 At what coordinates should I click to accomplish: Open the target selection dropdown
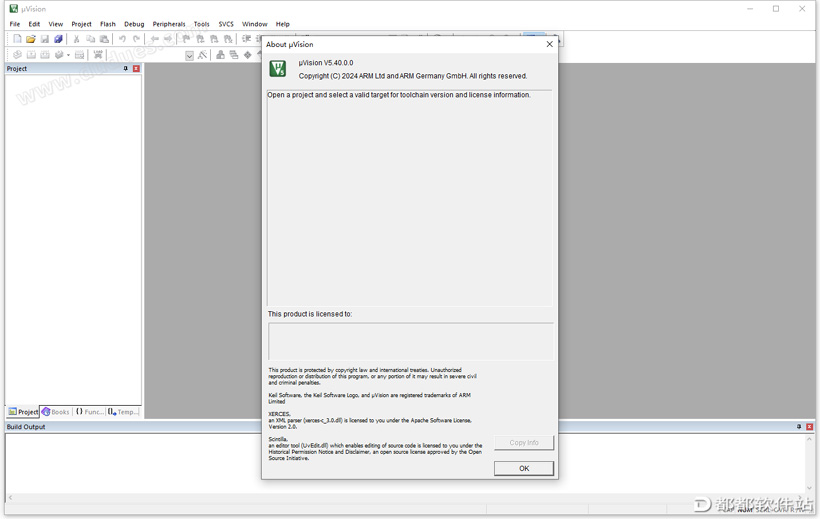(189, 55)
